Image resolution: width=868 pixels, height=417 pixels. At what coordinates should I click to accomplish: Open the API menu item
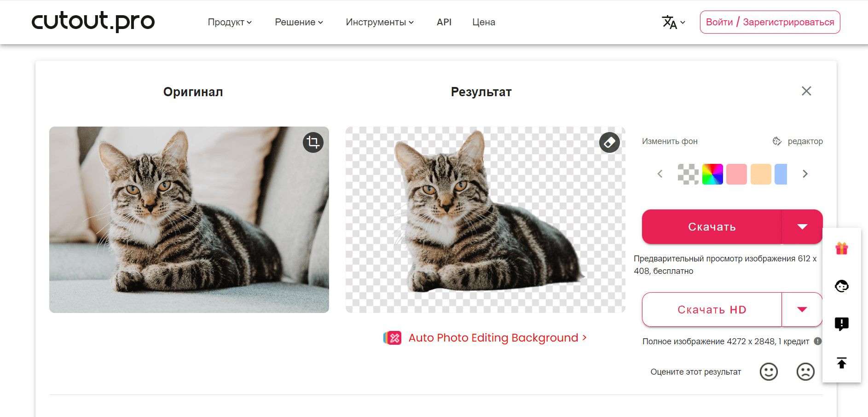[444, 22]
